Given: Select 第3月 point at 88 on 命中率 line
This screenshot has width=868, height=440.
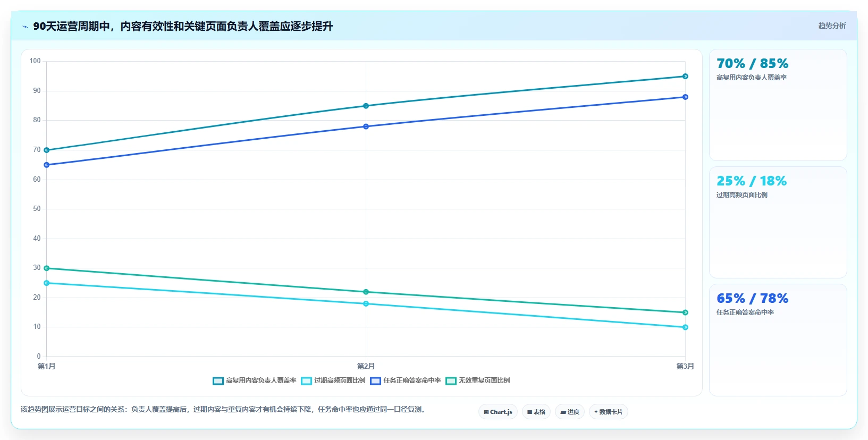Looking at the screenshot, I should (685, 97).
